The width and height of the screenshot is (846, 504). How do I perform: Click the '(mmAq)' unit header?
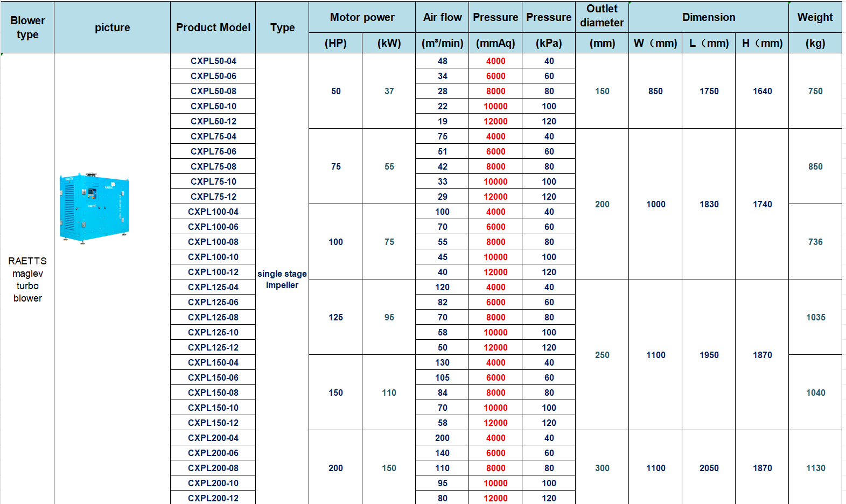point(495,43)
